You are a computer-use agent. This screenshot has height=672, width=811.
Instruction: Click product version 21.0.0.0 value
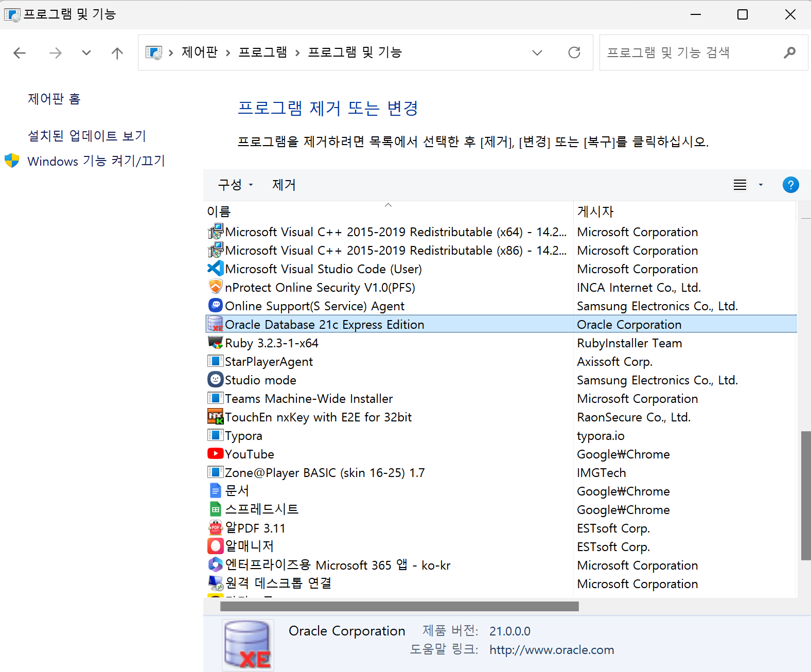pyautogui.click(x=509, y=631)
